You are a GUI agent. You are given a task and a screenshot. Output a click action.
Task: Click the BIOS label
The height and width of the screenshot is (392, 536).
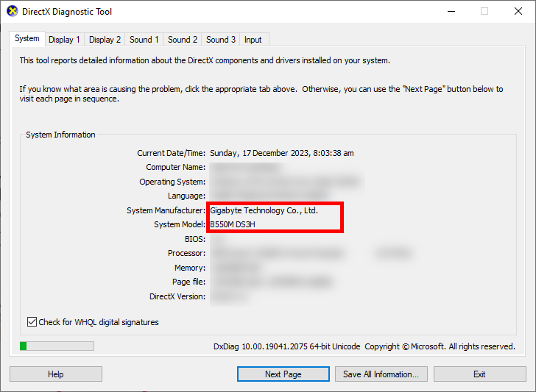[195, 239]
